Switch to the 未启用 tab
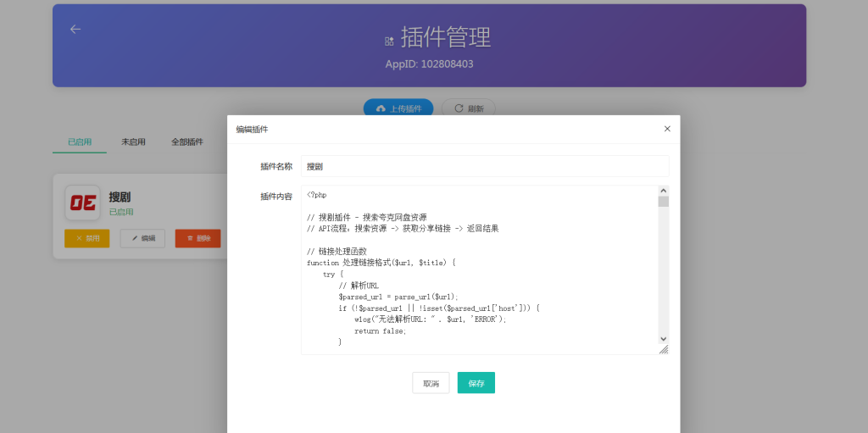This screenshot has height=433, width=868. coord(133,142)
